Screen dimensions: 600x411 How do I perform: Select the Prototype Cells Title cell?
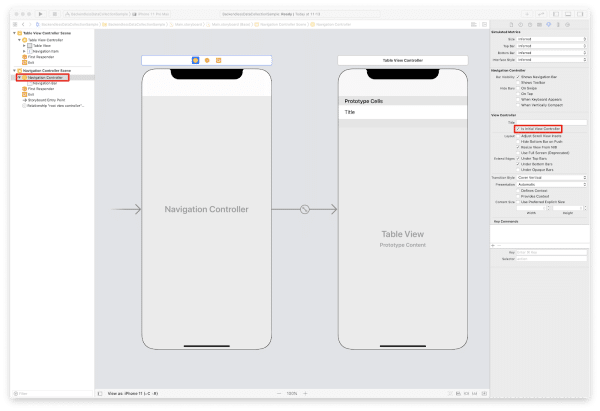coord(403,112)
